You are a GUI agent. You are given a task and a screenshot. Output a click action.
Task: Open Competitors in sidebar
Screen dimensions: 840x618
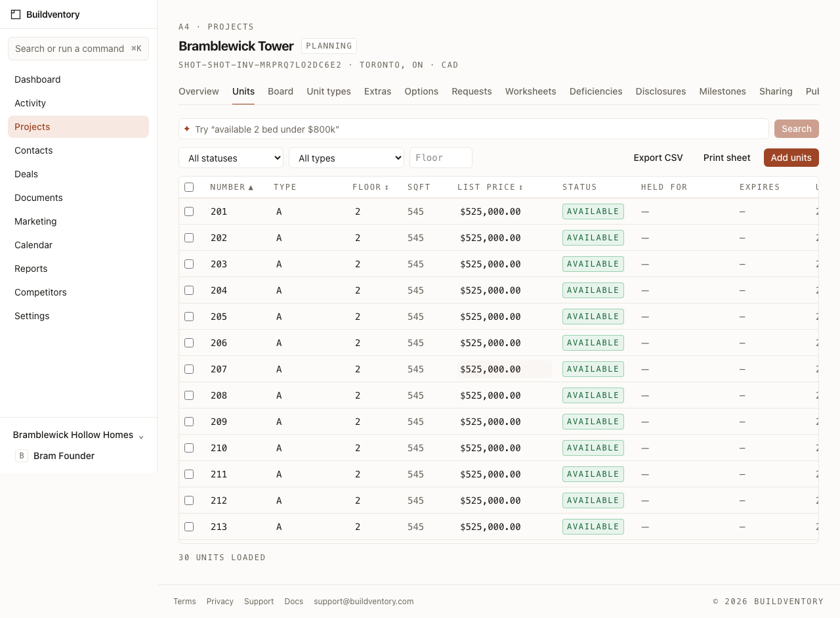tap(78, 292)
